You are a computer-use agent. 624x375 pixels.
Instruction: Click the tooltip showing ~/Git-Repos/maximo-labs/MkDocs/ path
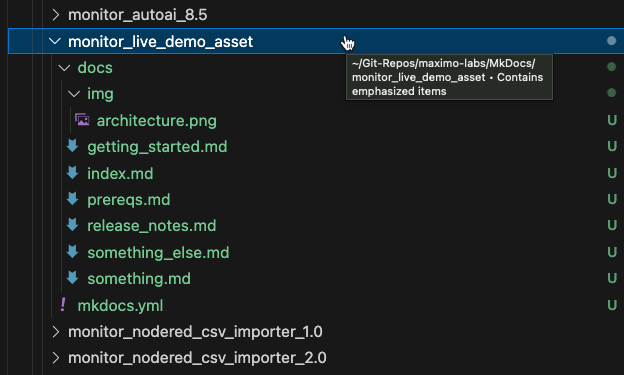point(449,77)
